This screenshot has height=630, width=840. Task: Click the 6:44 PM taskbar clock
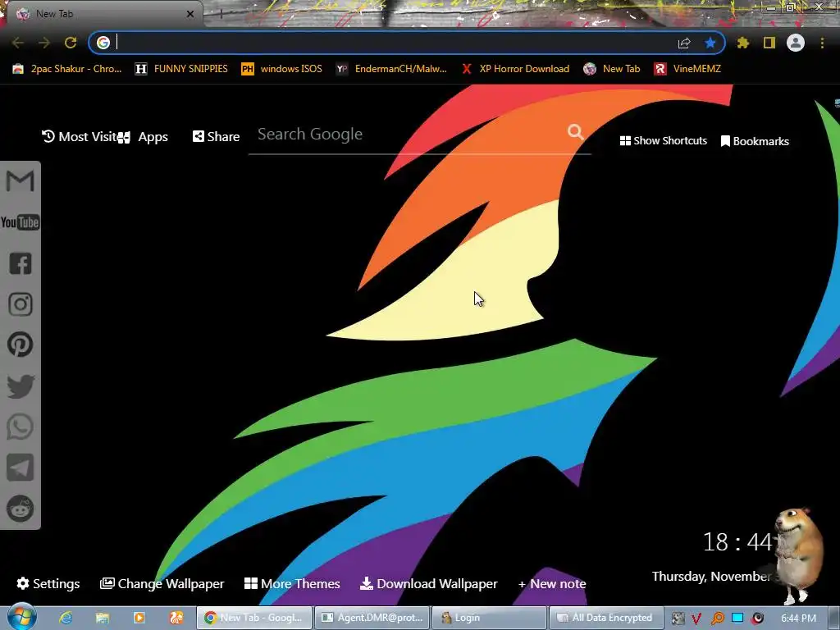coord(798,619)
